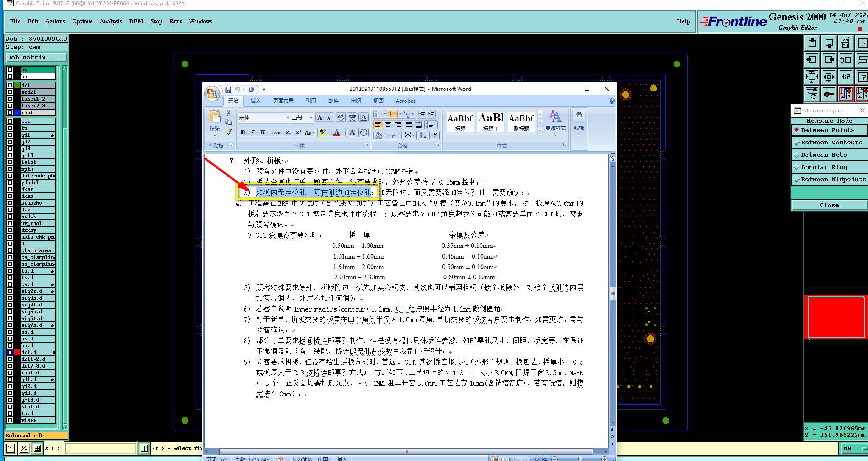The width and height of the screenshot is (868, 461).
Task: Click the layer list vertical scrollbar
Action: click(65, 247)
